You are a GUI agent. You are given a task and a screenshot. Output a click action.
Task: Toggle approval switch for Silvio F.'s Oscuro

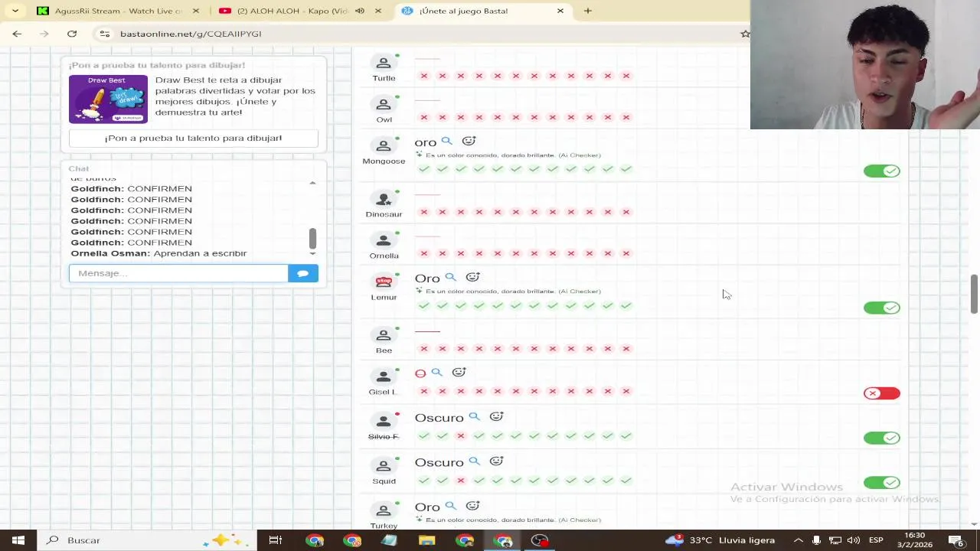click(x=882, y=438)
